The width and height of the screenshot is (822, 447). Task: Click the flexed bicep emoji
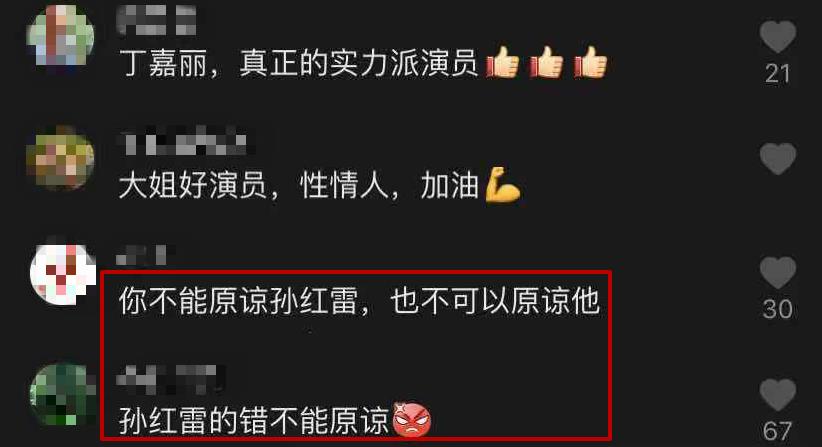[502, 184]
